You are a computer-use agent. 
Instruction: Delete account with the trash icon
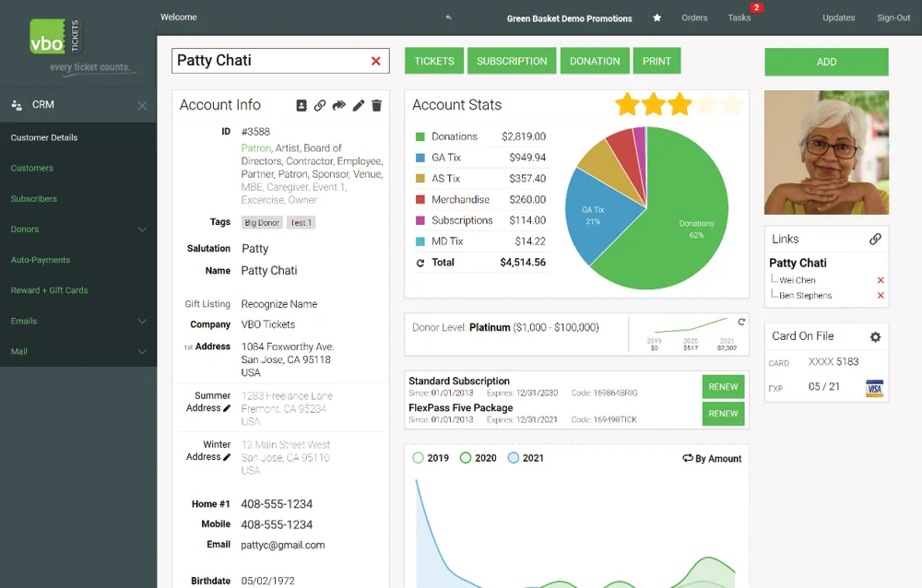tap(376, 106)
